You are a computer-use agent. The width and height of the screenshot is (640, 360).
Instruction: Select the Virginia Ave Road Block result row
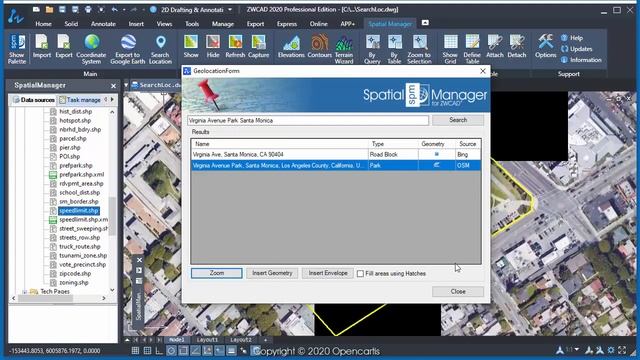336,154
